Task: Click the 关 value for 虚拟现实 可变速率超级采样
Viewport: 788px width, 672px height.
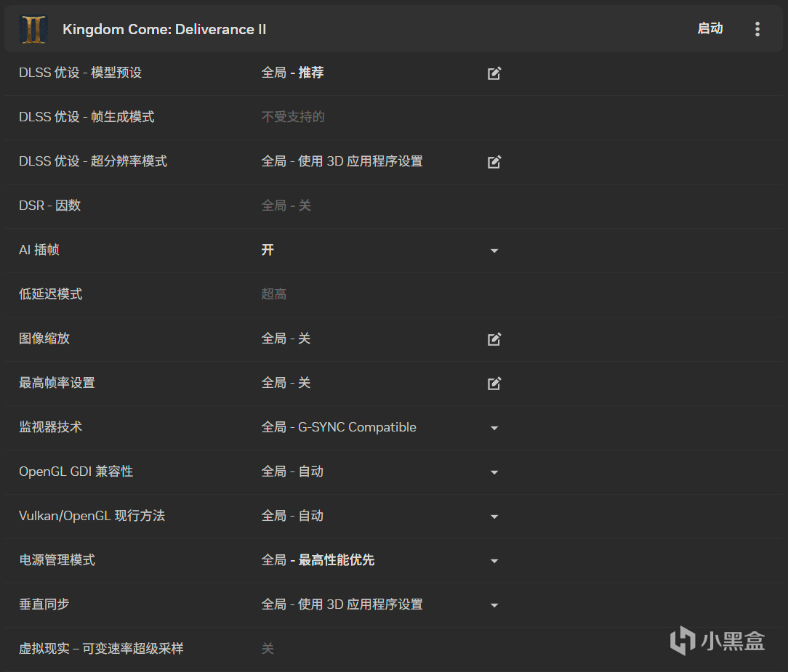Action: (268, 649)
